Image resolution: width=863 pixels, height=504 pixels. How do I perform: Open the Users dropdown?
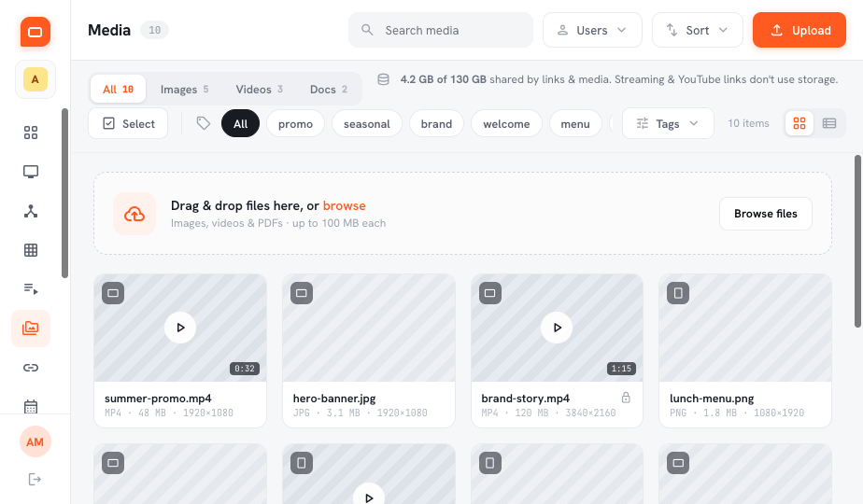click(x=592, y=30)
